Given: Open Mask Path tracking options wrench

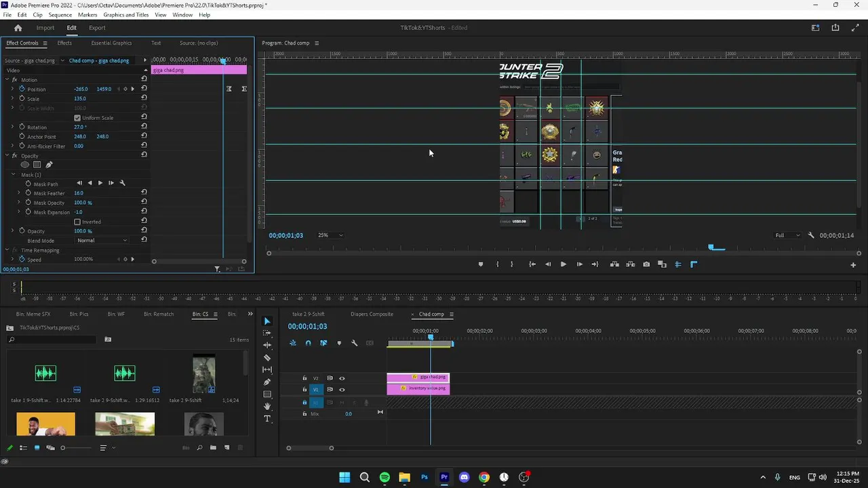Looking at the screenshot, I should (x=122, y=183).
